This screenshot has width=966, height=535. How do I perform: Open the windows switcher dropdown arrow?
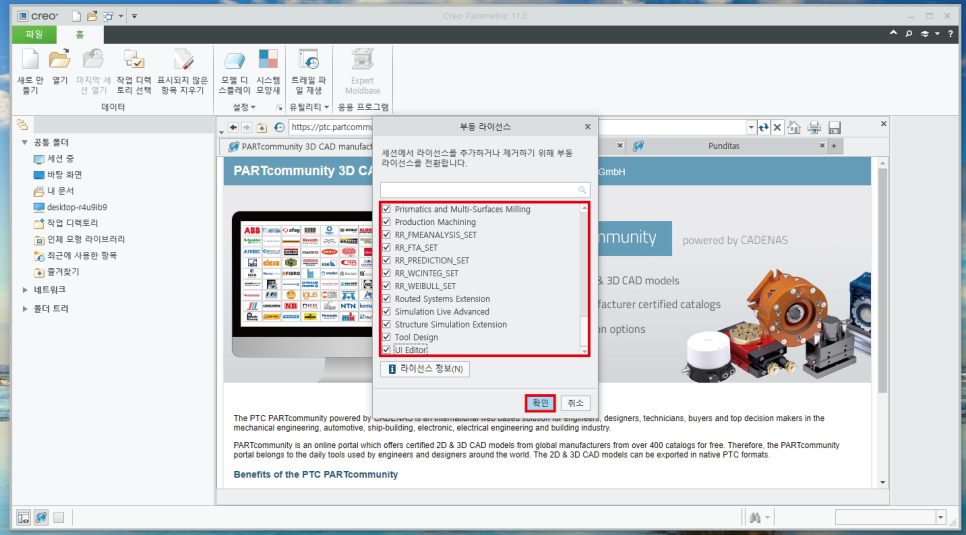click(x=121, y=16)
